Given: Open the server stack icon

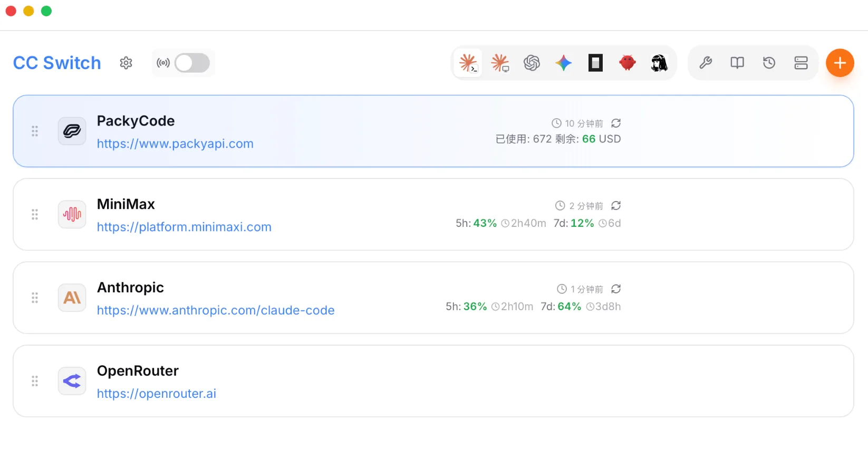Looking at the screenshot, I should click(801, 63).
